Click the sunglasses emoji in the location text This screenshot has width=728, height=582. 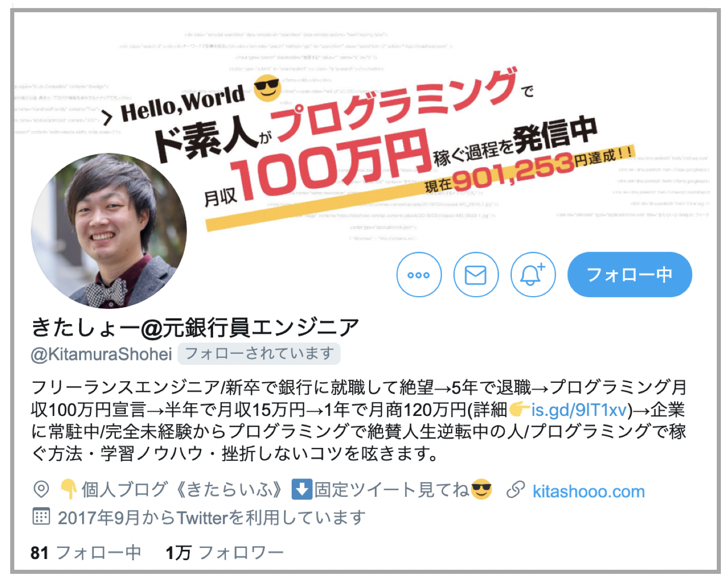click(x=482, y=490)
